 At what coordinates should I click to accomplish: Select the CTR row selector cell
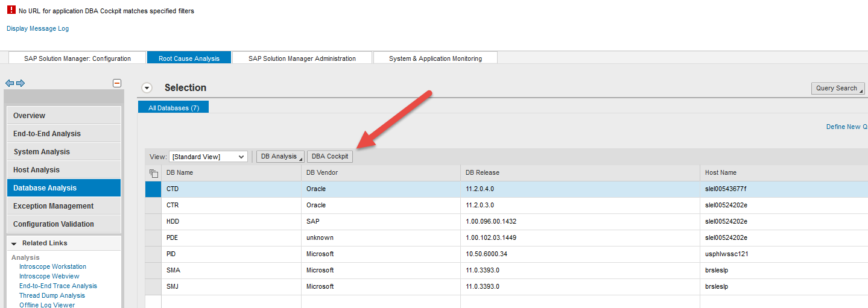tap(153, 206)
